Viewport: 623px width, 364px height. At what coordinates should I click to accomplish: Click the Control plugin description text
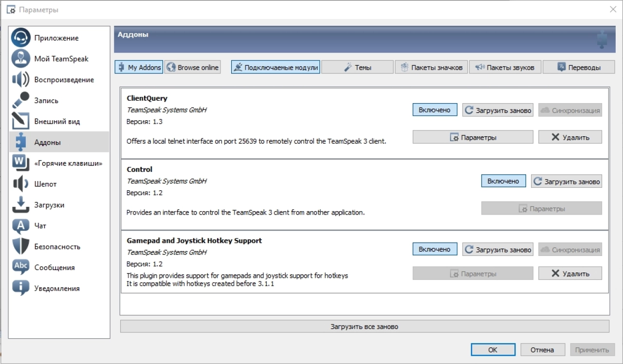245,212
